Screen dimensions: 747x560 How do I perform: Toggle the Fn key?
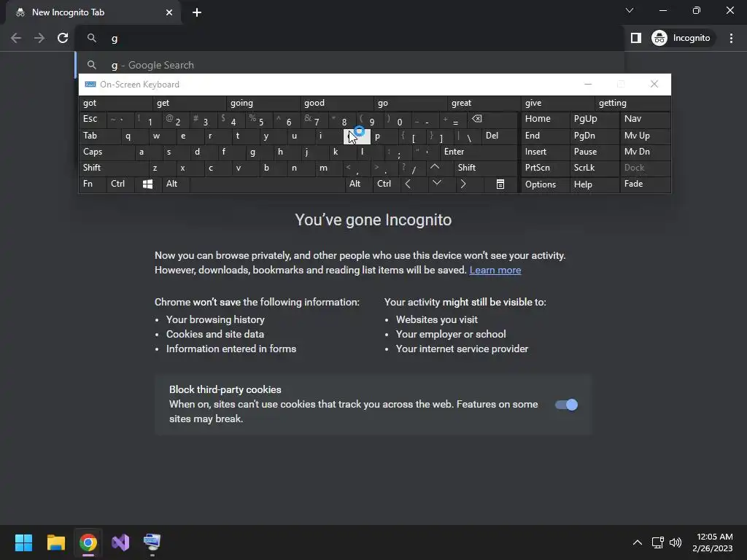pyautogui.click(x=93, y=184)
